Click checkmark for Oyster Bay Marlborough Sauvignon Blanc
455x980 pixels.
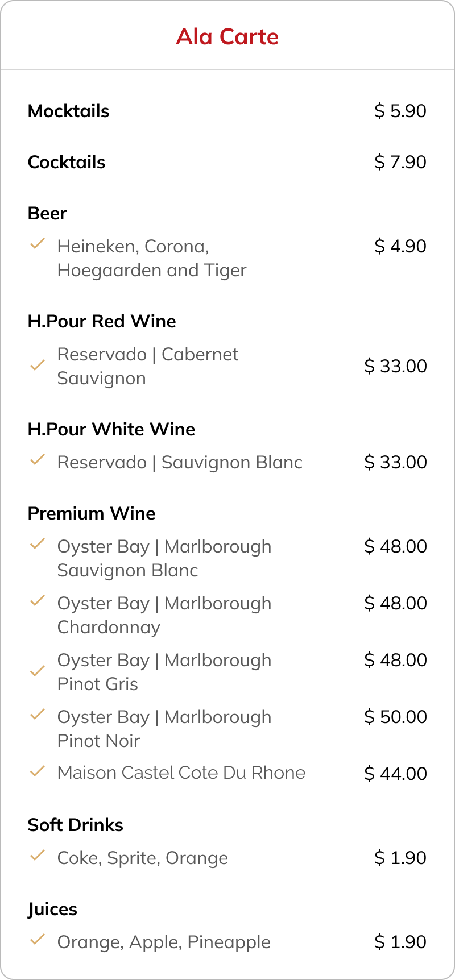(x=37, y=545)
